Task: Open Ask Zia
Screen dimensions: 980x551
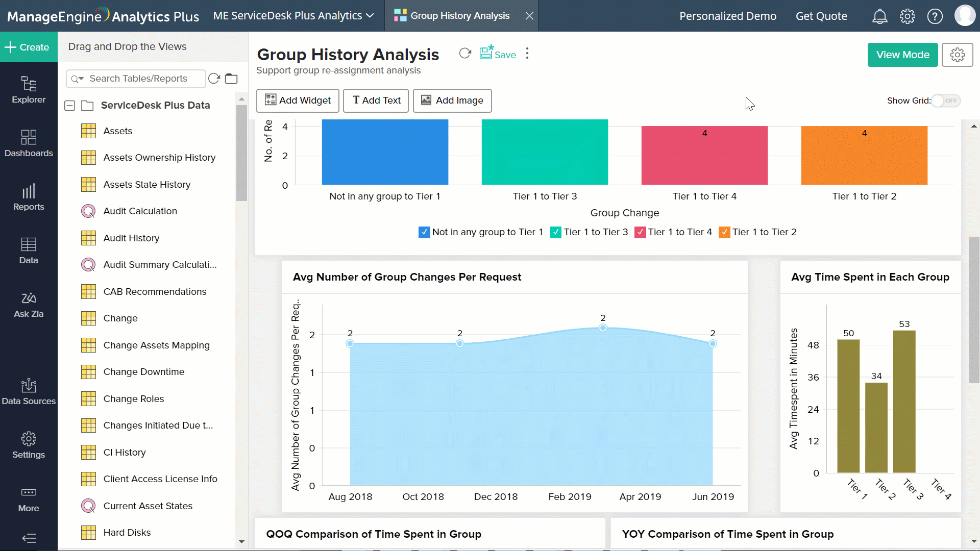Action: pos(28,305)
